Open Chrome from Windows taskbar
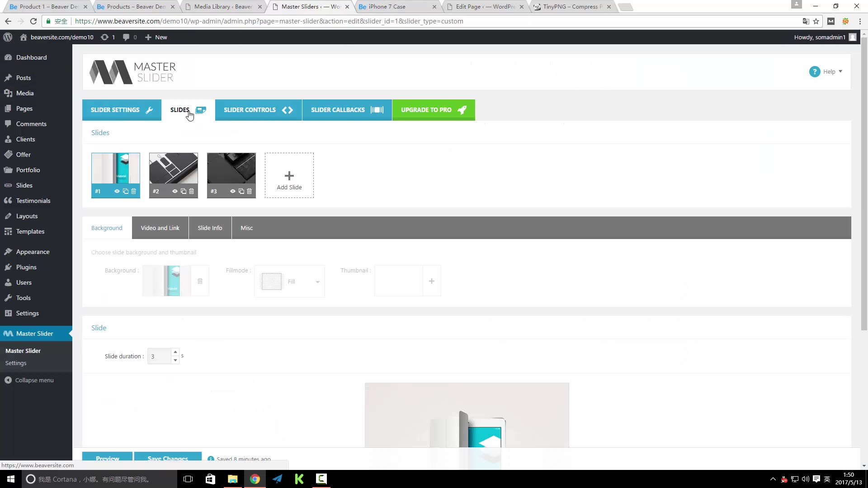 [255, 479]
